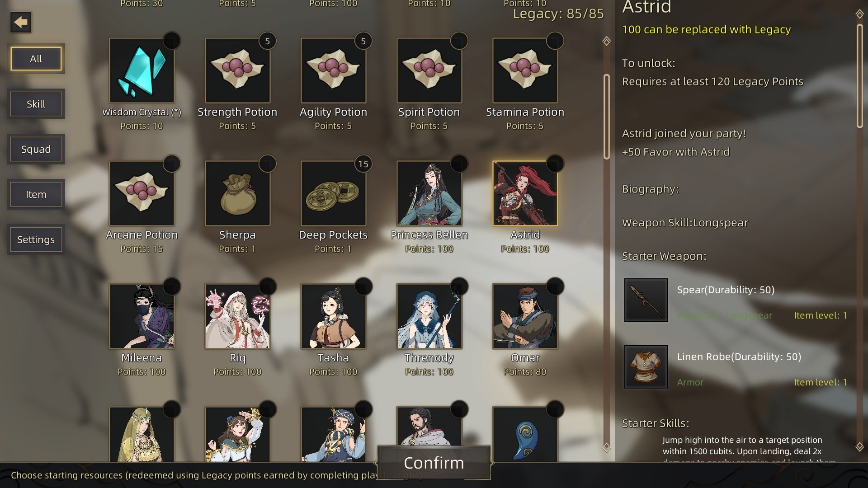Toggle the Tasha selection circle
868x488 pixels.
point(363,286)
